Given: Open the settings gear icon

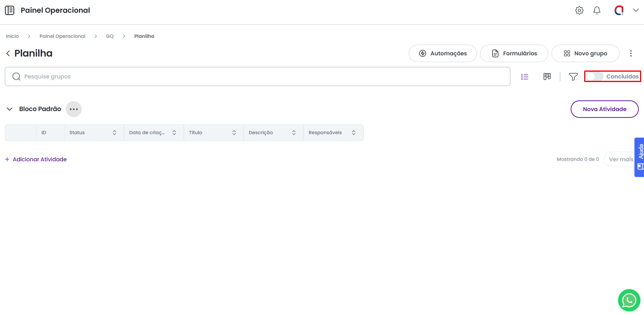Looking at the screenshot, I should tap(579, 10).
